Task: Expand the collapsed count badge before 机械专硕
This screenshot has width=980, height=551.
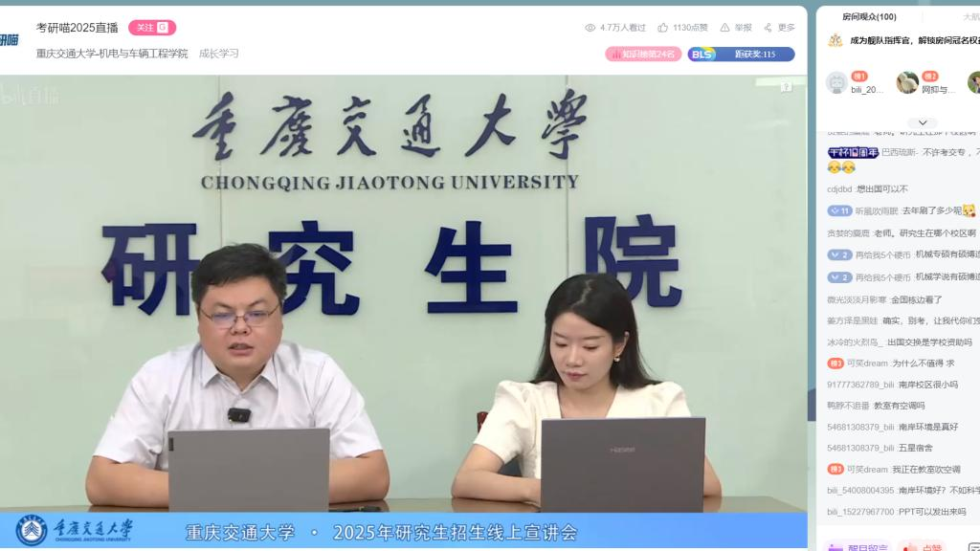Action: tap(839, 254)
